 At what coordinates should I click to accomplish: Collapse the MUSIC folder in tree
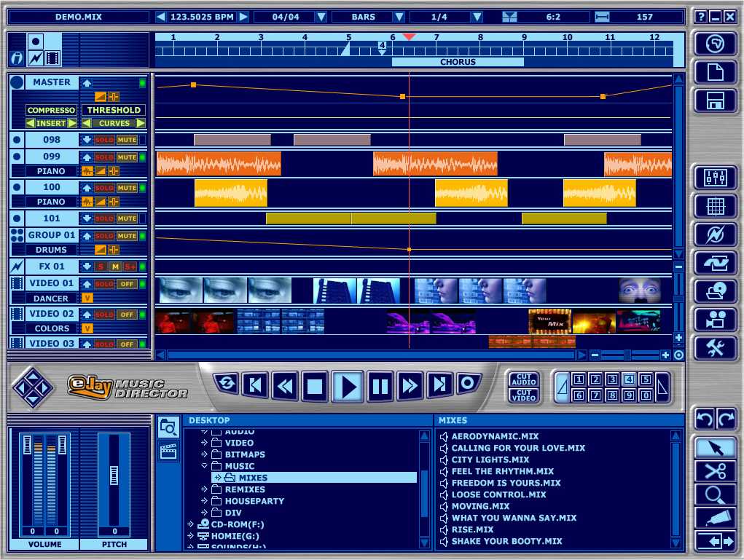pos(205,466)
